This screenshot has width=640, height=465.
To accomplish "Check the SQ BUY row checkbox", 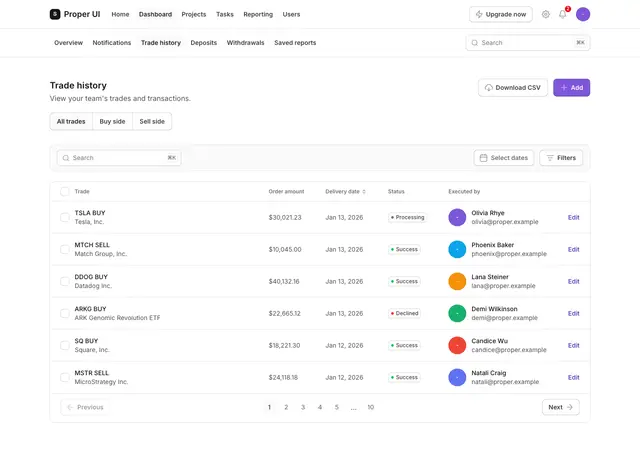I will 64,345.
